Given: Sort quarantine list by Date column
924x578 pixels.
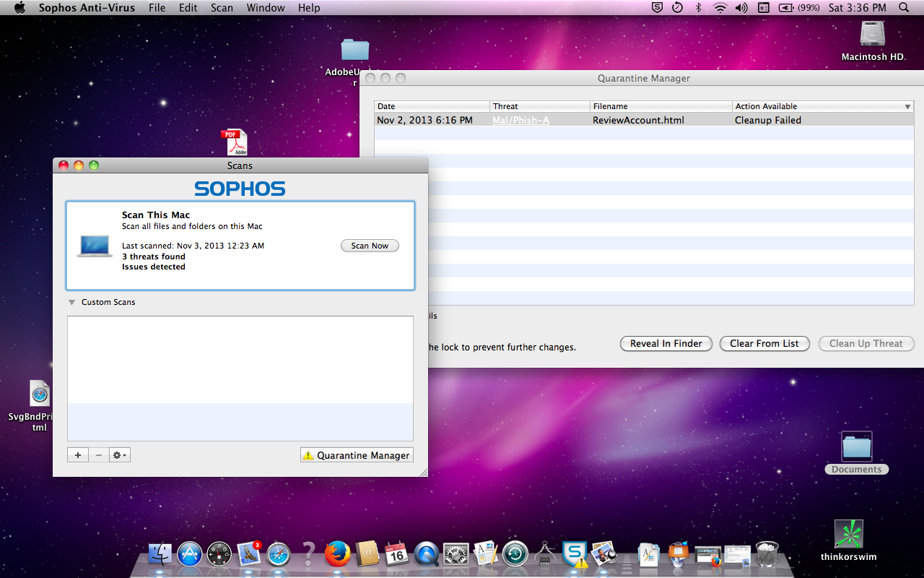Looking at the screenshot, I should click(x=432, y=106).
